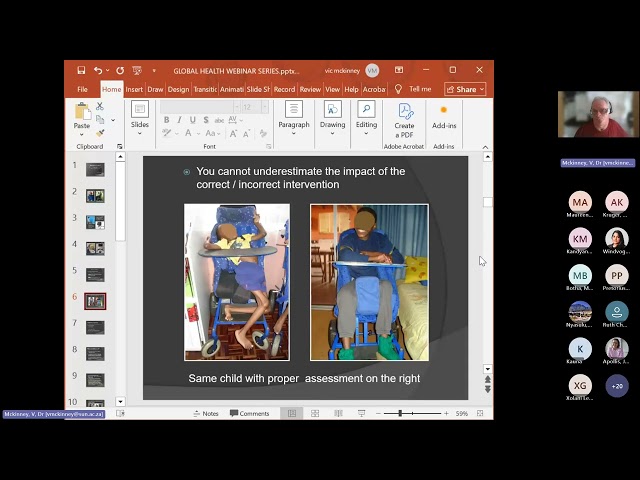Open the Review tab
Viewport: 640px width, 480px height.
click(310, 89)
